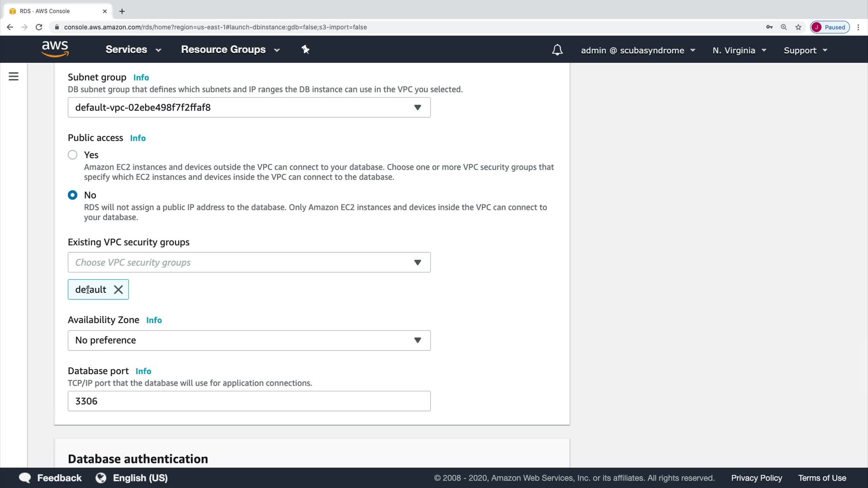Image resolution: width=868 pixels, height=488 pixels.
Task: Open the AWS notifications bell
Action: (557, 50)
